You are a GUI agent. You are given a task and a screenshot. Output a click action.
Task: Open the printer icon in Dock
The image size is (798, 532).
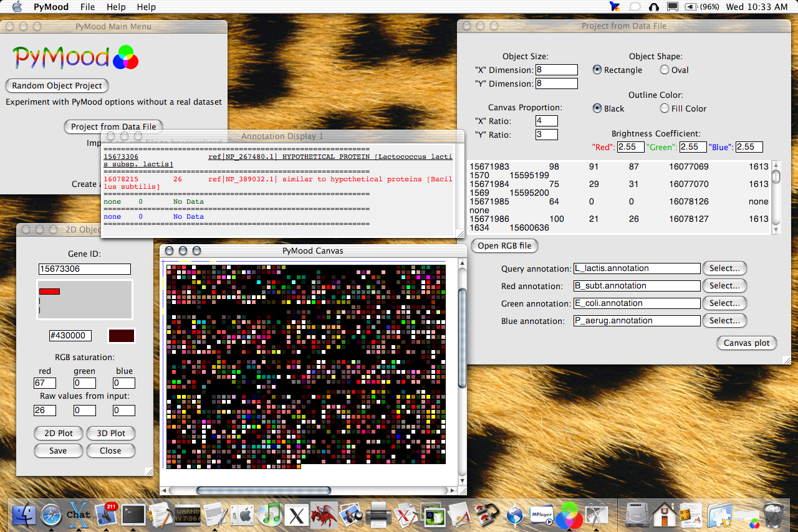378,515
